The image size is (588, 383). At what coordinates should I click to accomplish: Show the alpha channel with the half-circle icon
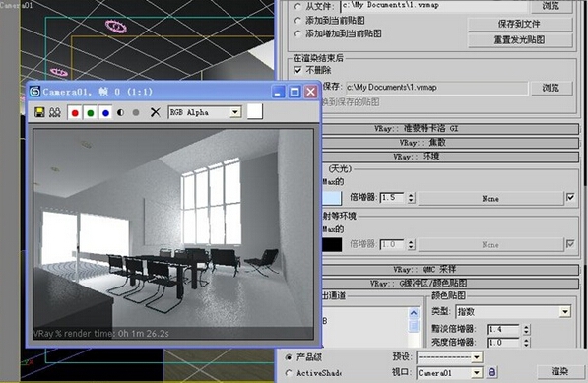click(x=120, y=112)
